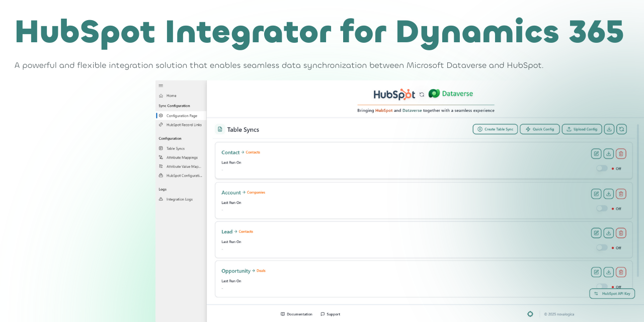Click Create Table Sync button
Screen dimensions: 644x322
495,129
